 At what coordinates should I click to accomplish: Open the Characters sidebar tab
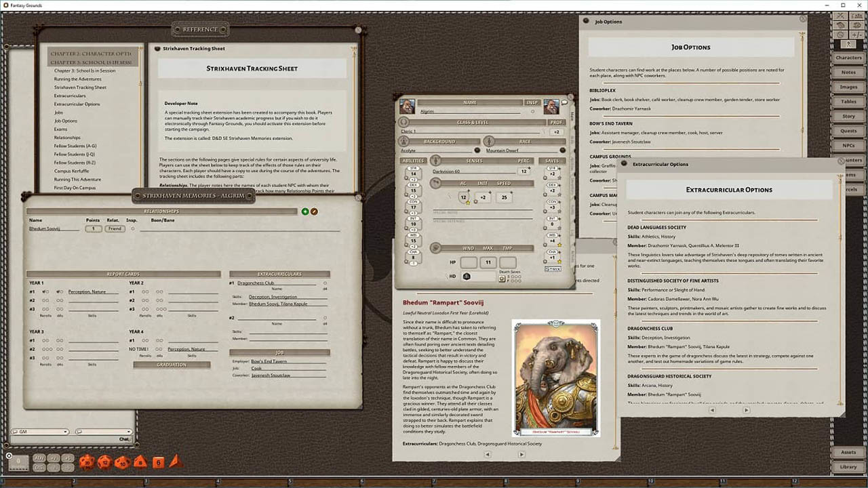coord(848,58)
